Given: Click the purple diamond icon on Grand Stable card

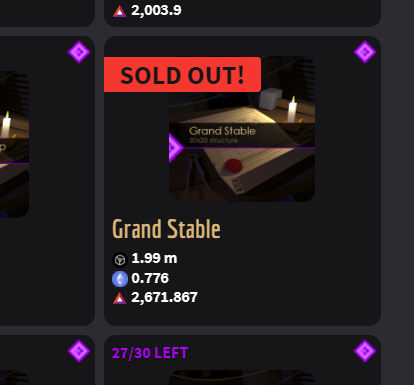Looking at the screenshot, I should pyautogui.click(x=365, y=52).
